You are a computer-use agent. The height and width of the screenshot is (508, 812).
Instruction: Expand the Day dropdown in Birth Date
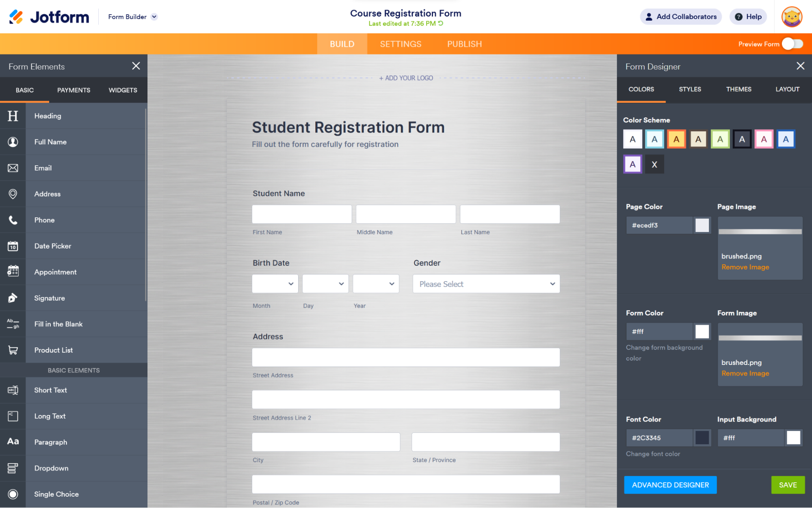325,284
